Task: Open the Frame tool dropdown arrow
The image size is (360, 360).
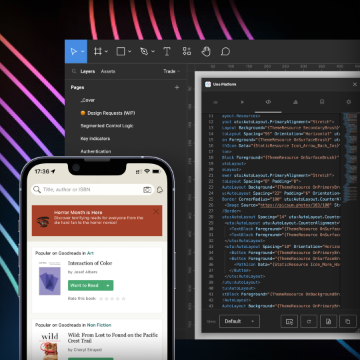Action: 106,52
